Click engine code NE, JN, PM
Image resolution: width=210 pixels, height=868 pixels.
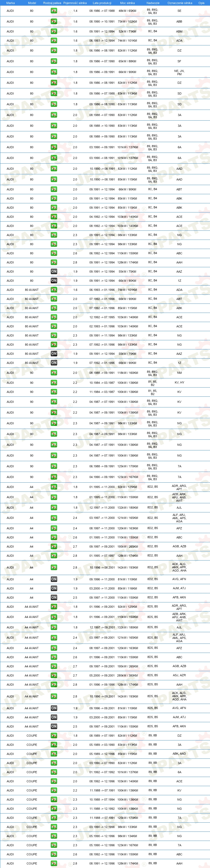point(179,73)
